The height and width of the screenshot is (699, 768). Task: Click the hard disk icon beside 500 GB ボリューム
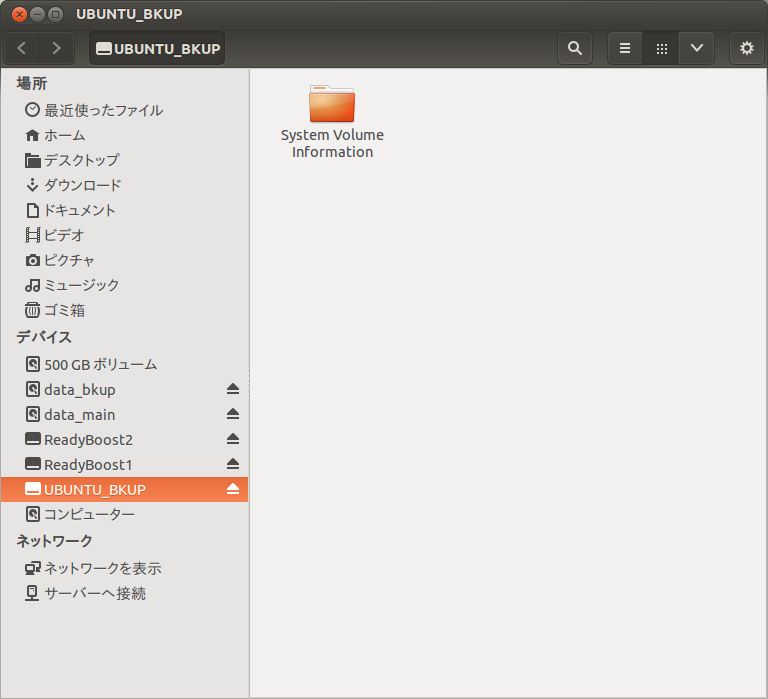pos(32,364)
